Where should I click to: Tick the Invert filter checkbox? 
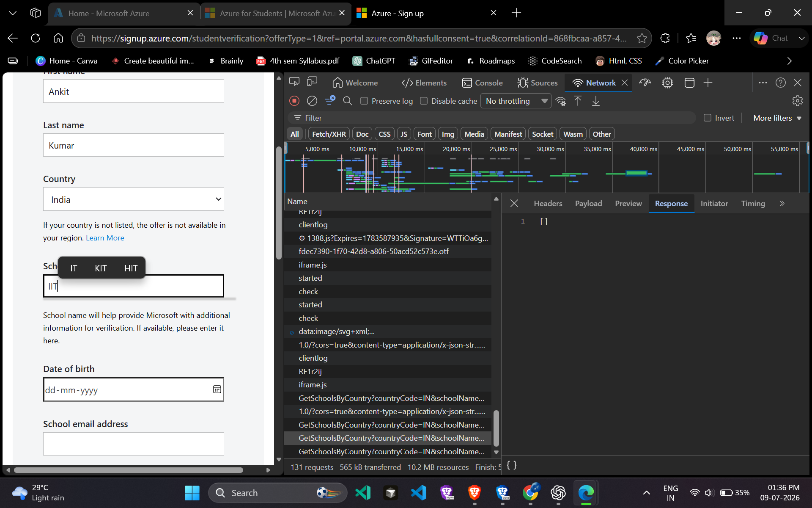[x=708, y=118]
